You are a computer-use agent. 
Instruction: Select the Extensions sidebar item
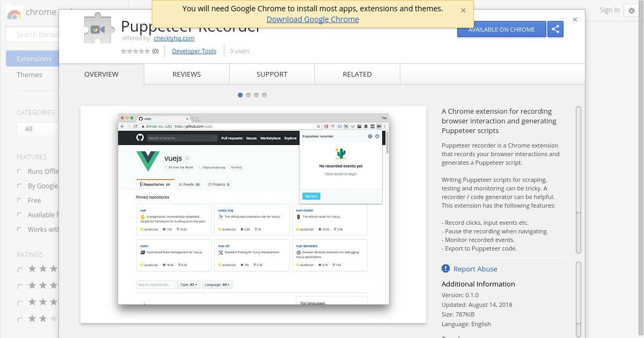tap(32, 58)
